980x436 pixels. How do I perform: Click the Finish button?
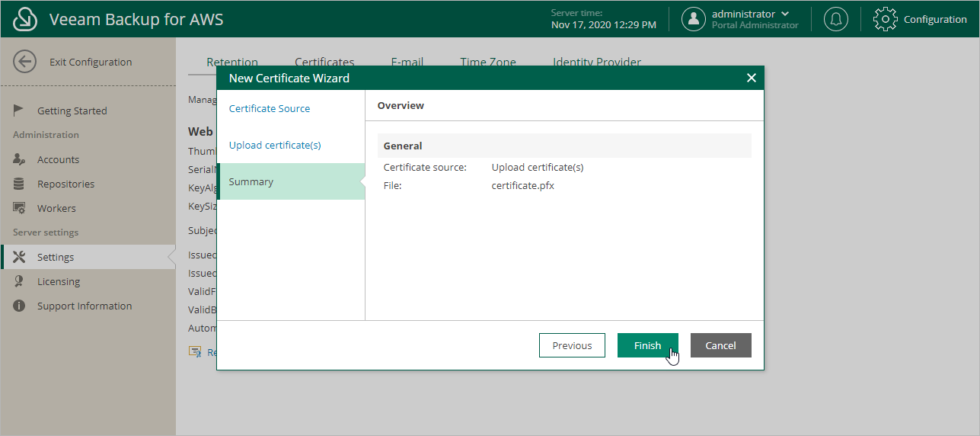[648, 345]
